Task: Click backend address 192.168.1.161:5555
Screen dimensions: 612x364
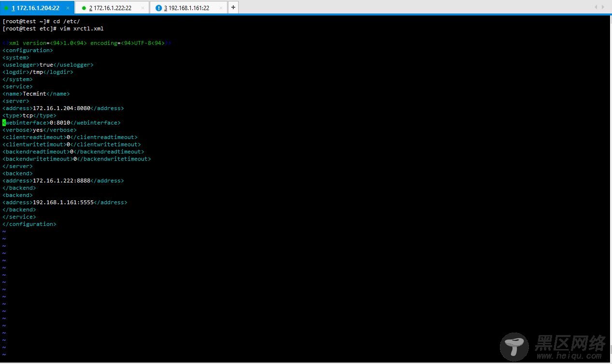Action: pyautogui.click(x=63, y=202)
